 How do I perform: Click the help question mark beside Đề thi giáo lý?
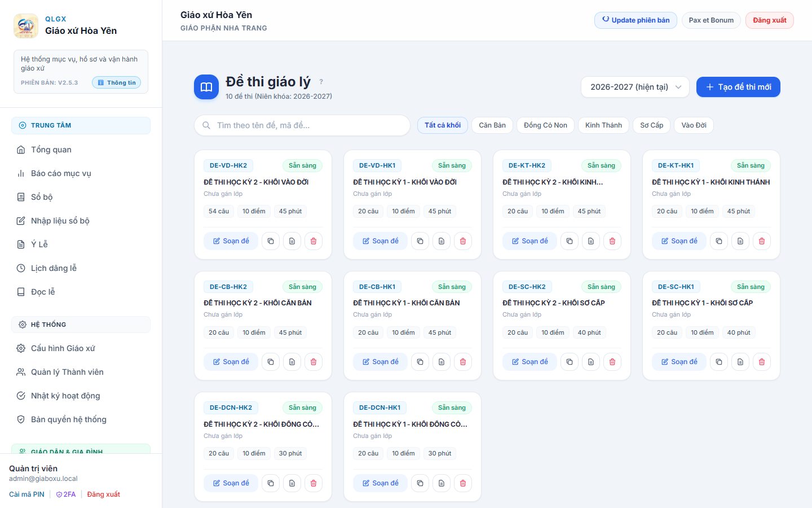[321, 82]
